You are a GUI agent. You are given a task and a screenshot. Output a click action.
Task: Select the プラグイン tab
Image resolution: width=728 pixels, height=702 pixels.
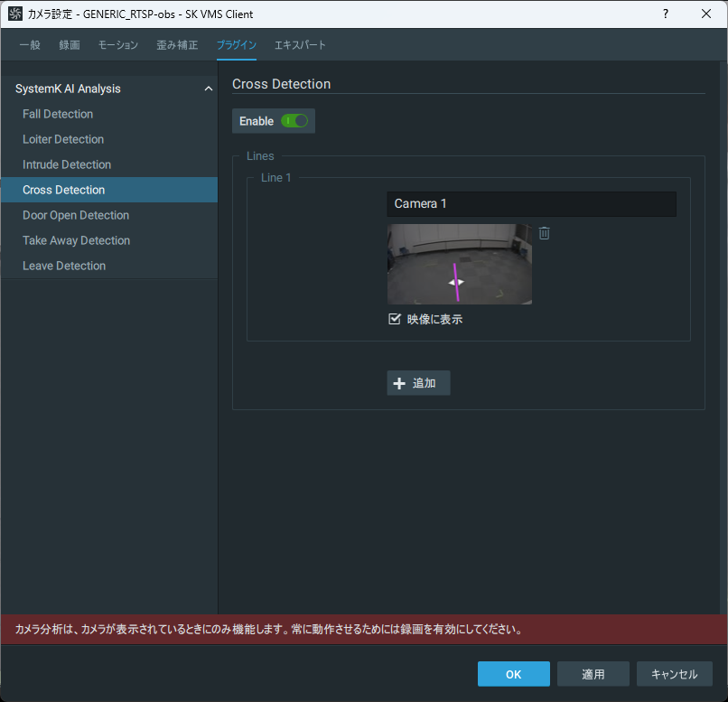tap(237, 45)
